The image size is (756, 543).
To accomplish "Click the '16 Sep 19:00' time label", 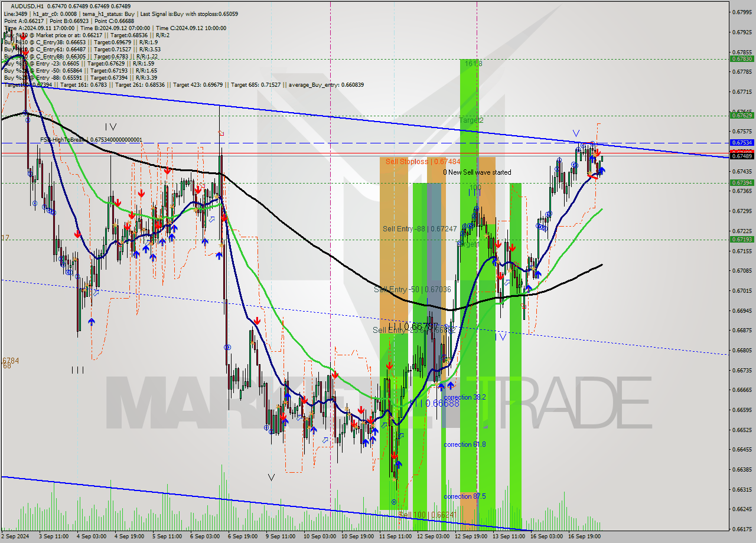I will 584,537.
